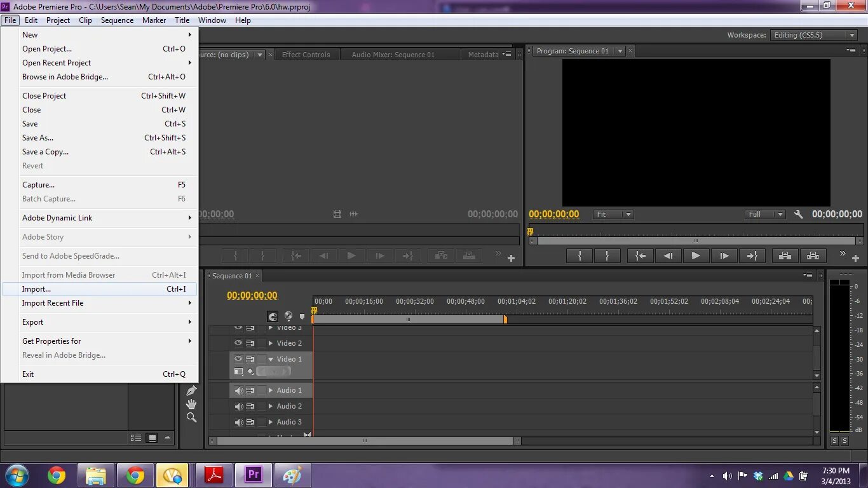This screenshot has height=488, width=868.
Task: Open the Fit zoom level dropdown
Action: tap(613, 214)
